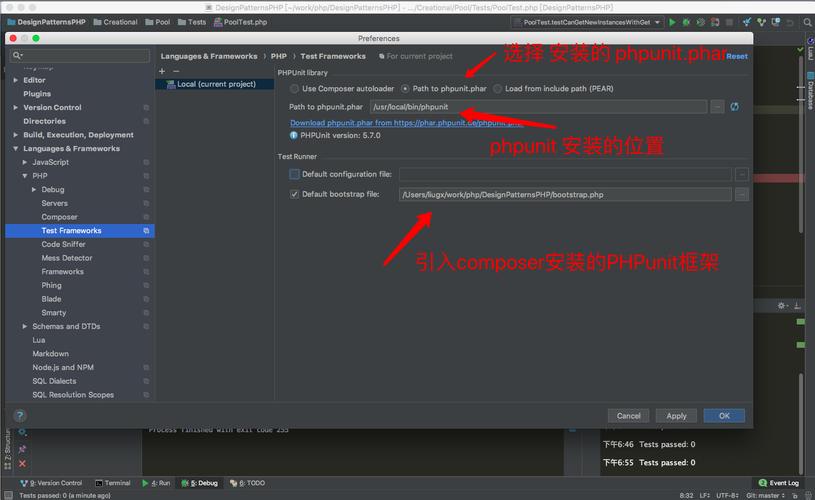
Task: Click the search icon in Preferences search box
Action: coord(18,55)
